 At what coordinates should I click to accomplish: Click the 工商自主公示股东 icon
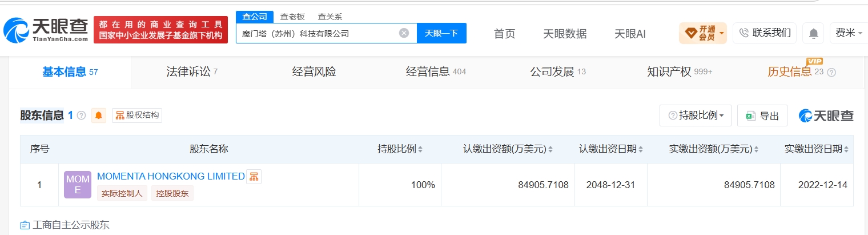[x=25, y=225]
